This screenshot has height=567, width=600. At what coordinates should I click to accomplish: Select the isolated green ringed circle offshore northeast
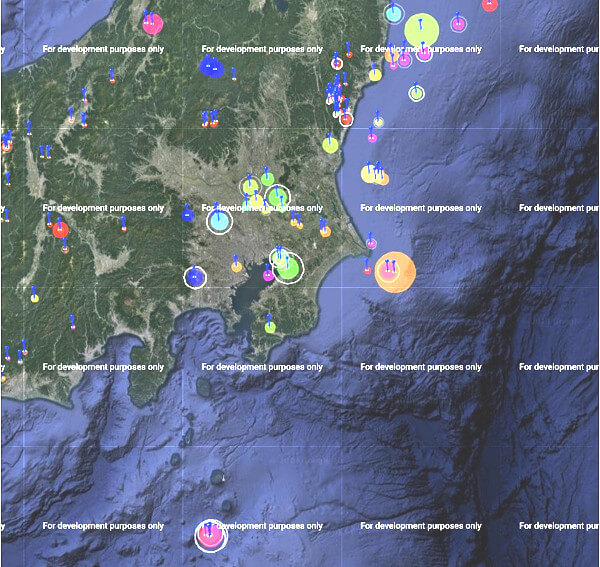tap(416, 93)
